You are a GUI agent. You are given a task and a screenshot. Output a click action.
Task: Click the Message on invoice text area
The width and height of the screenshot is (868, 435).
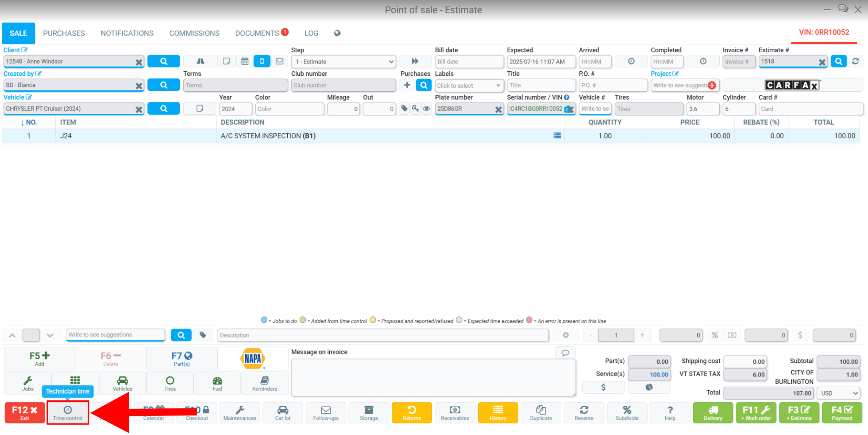coord(433,377)
